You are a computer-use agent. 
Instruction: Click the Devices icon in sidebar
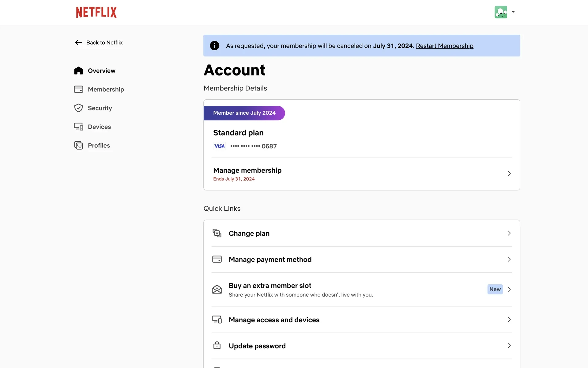pyautogui.click(x=78, y=127)
